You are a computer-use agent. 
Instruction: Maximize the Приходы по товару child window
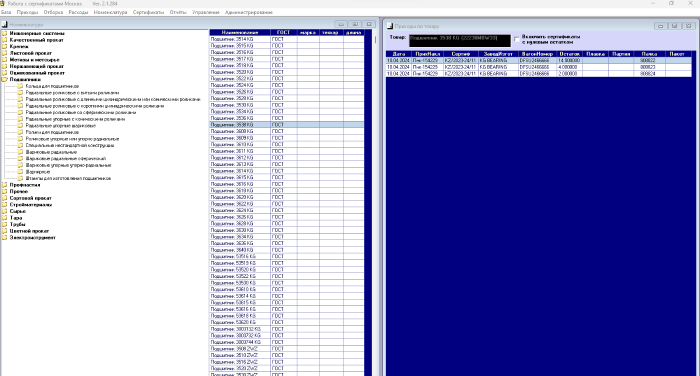tap(675, 26)
